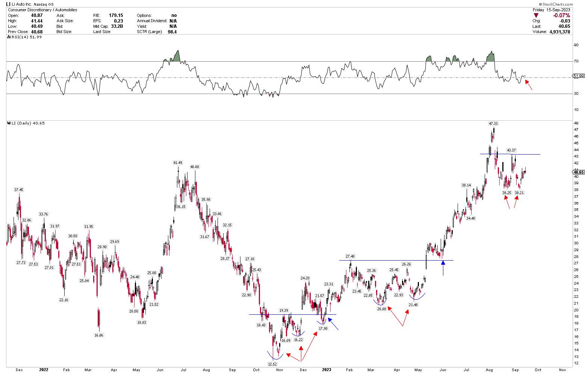
Task: Click the date Friday 15-Sep-2023
Action: 552,10
